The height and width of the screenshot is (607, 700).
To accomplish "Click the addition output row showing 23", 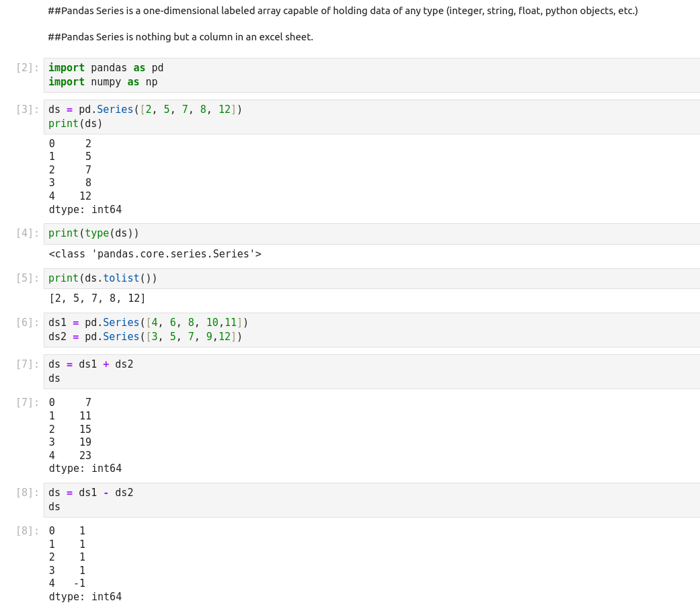I will click(70, 456).
